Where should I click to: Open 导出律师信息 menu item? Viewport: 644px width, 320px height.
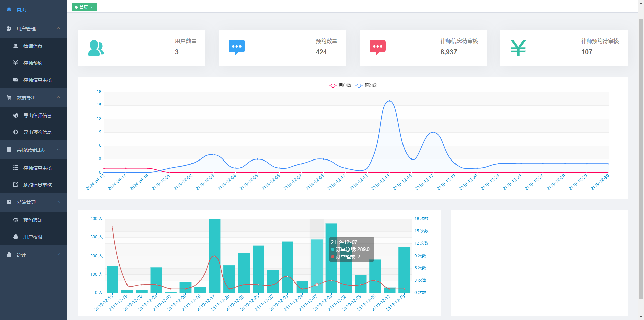click(x=34, y=116)
